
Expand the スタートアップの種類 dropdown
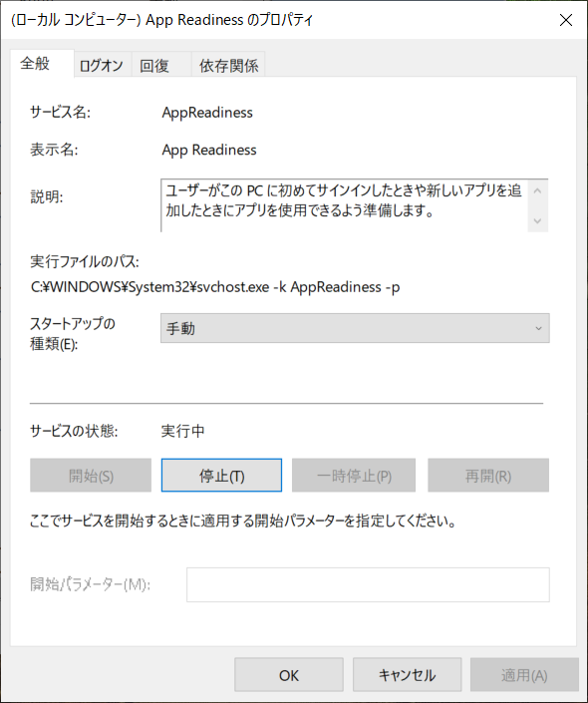(355, 328)
